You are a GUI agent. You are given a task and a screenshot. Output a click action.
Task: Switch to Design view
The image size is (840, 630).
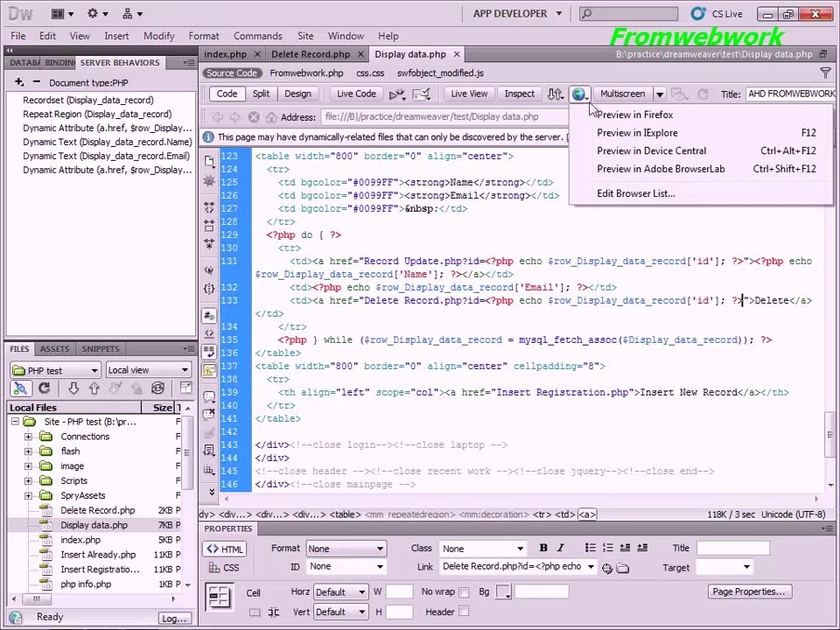pos(297,94)
